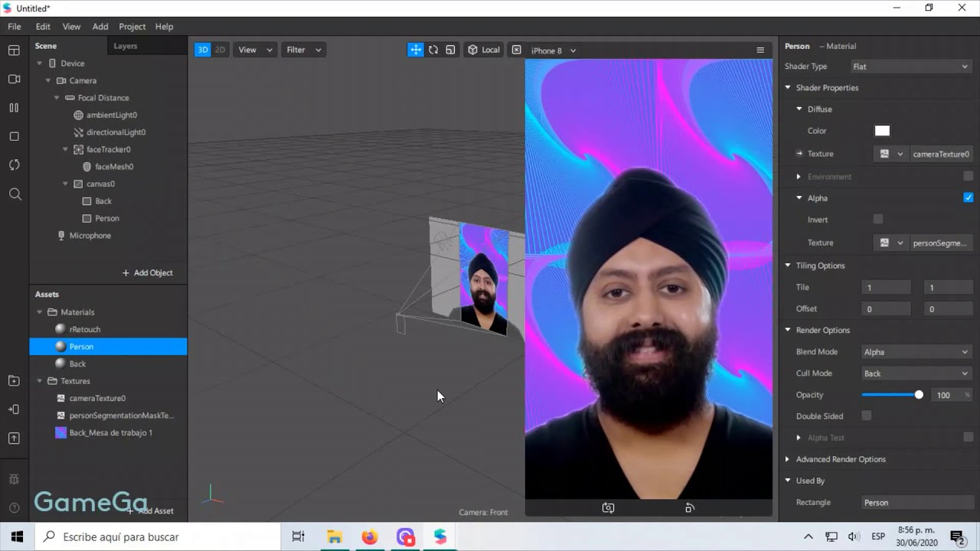980x551 pixels.
Task: Open the Diffuse texture picker icon
Action: pos(890,154)
